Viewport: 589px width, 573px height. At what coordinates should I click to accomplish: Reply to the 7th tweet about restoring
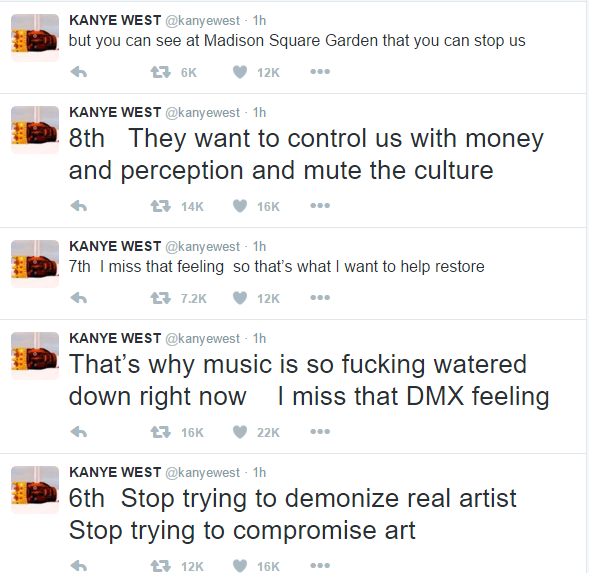(79, 298)
